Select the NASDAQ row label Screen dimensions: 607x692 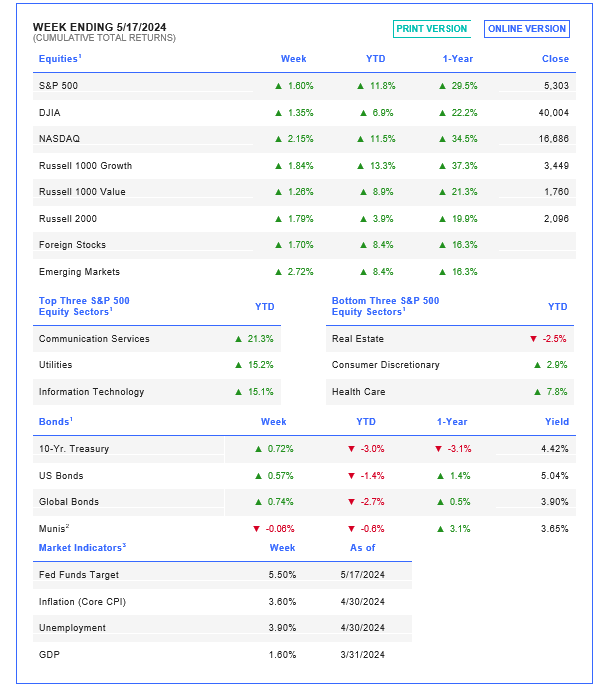pyautogui.click(x=59, y=139)
